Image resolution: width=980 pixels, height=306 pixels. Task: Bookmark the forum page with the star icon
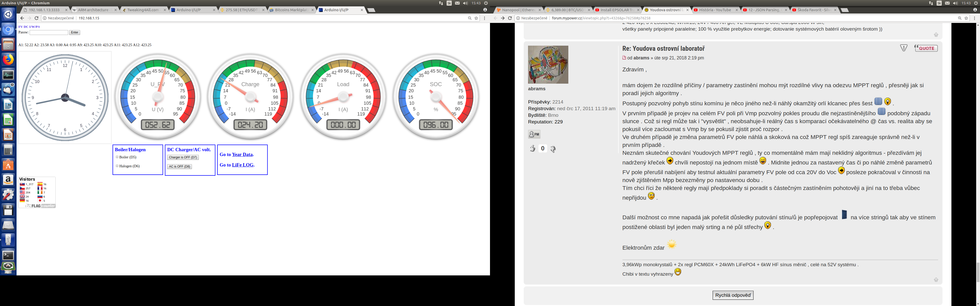(966, 18)
